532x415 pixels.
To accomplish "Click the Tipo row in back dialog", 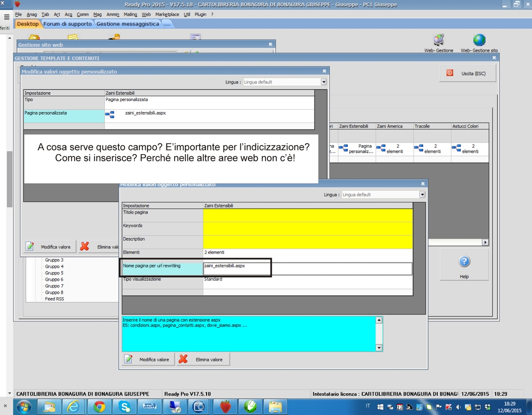I will pyautogui.click(x=169, y=103).
